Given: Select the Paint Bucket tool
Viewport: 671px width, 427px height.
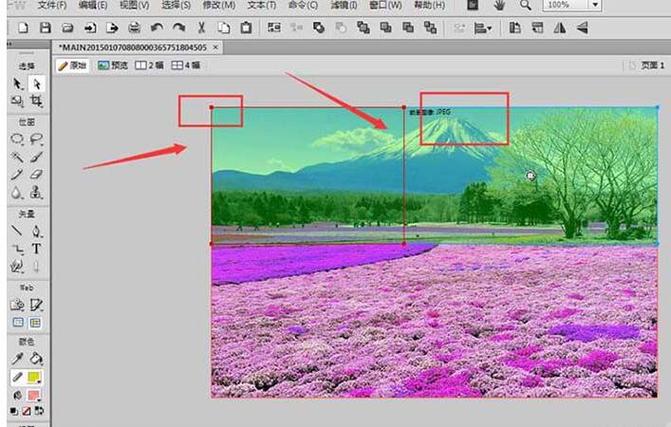Looking at the screenshot, I should coord(36,358).
